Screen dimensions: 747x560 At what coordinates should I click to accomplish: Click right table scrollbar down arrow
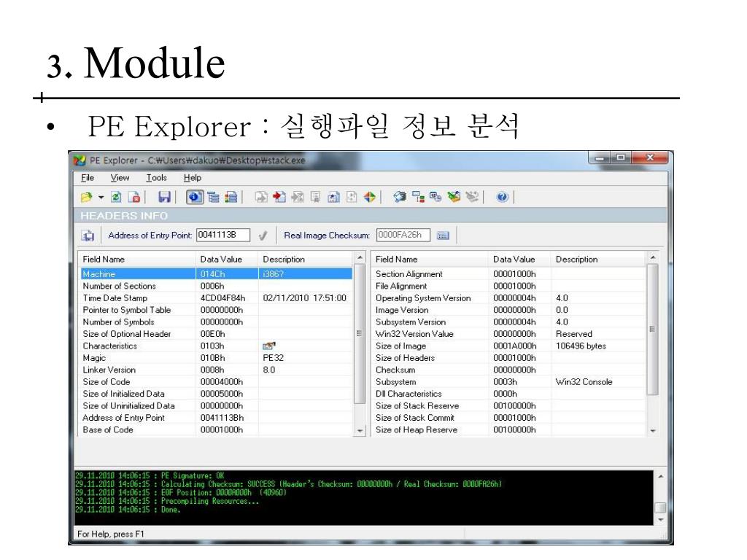pos(653,430)
